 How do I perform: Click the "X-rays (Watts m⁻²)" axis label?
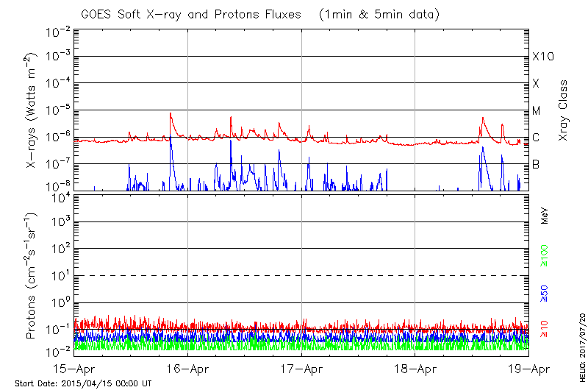(32, 111)
